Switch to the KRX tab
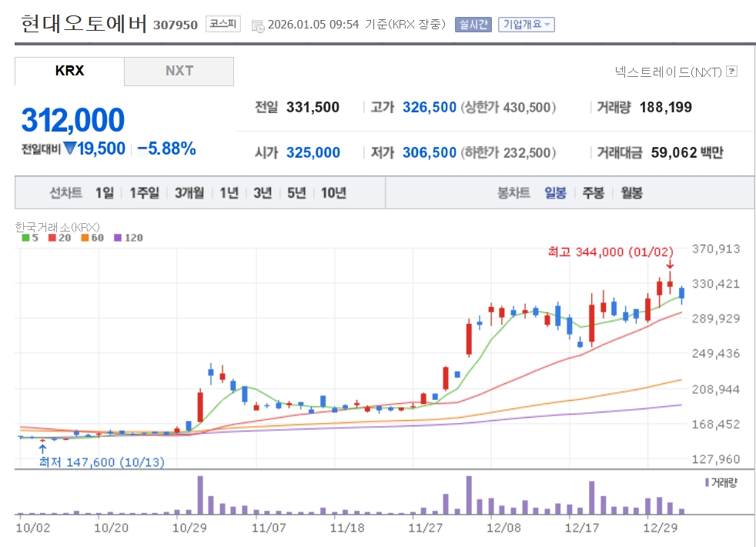The image size is (756, 547). pyautogui.click(x=69, y=71)
